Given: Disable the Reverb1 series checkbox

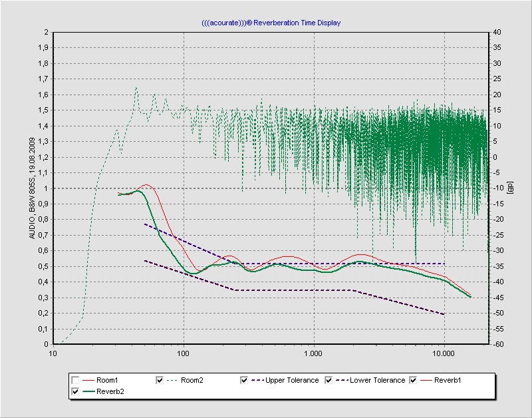Looking at the screenshot, I should click(413, 380).
